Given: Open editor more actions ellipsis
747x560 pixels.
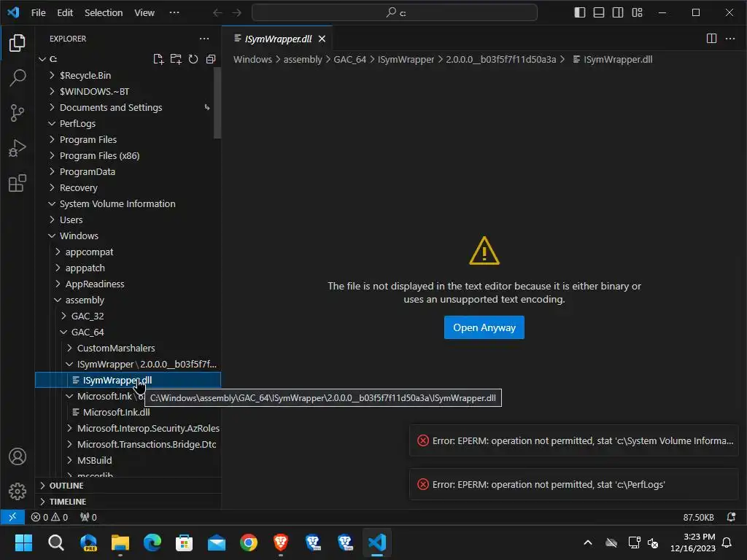Looking at the screenshot, I should click(x=729, y=39).
